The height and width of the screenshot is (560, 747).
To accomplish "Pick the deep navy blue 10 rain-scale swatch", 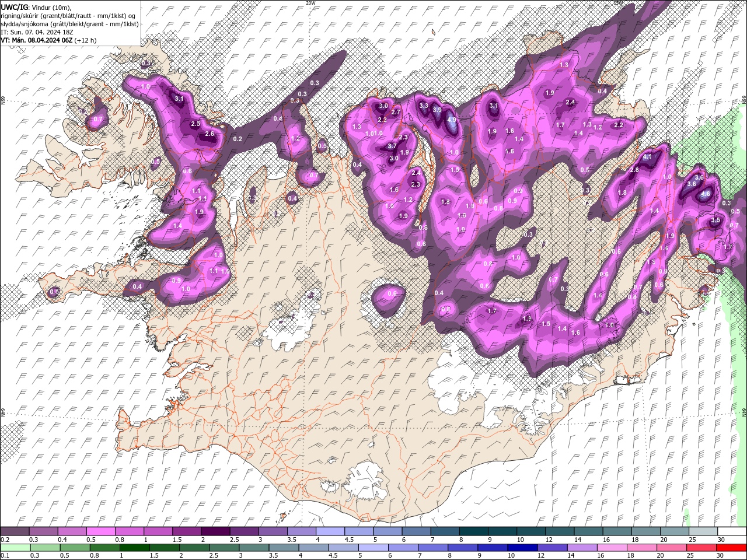I will pyautogui.click(x=522, y=548).
